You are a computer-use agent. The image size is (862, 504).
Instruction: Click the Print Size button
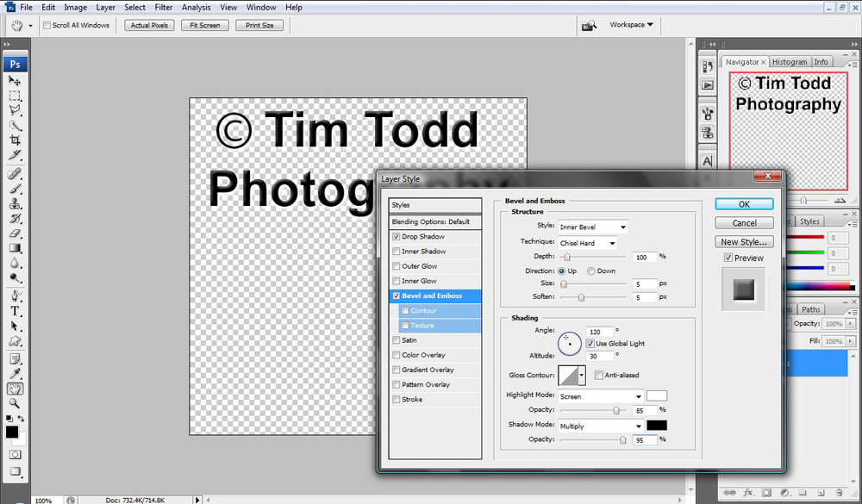click(x=259, y=25)
